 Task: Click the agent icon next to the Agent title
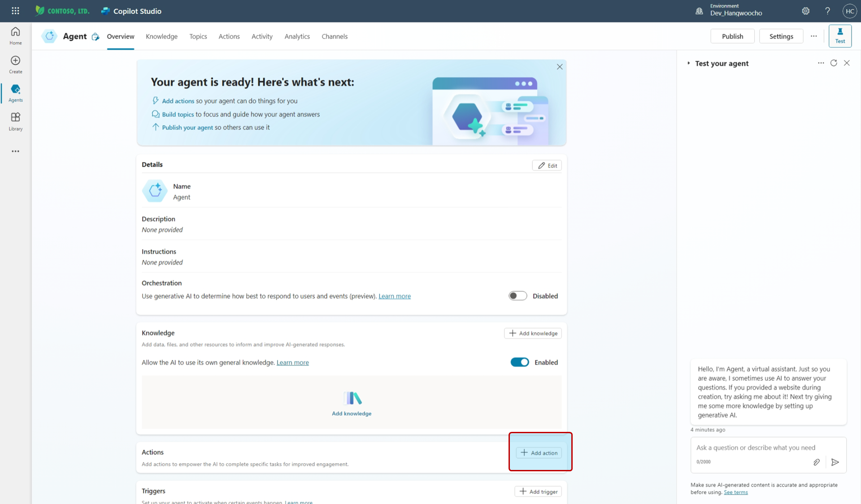point(49,36)
